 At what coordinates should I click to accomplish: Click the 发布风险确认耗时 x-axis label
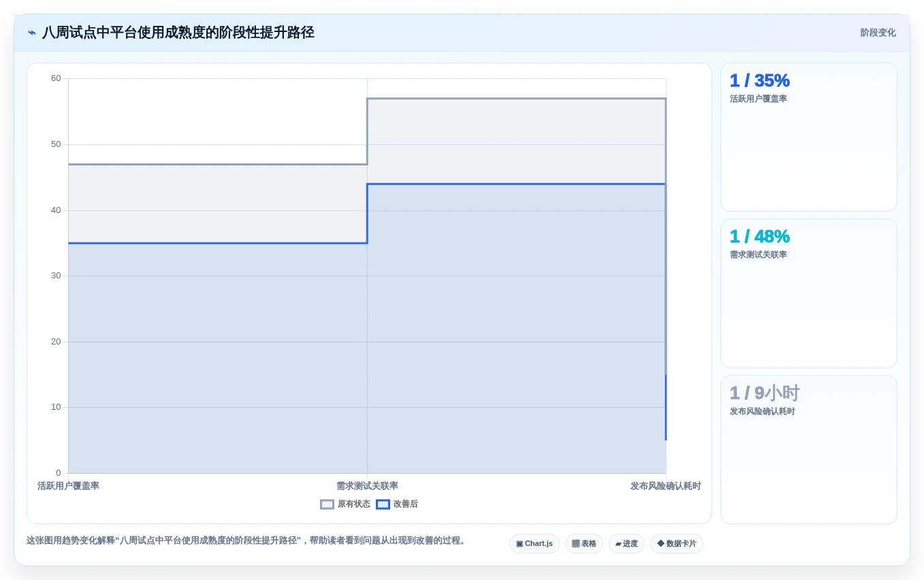pyautogui.click(x=665, y=486)
